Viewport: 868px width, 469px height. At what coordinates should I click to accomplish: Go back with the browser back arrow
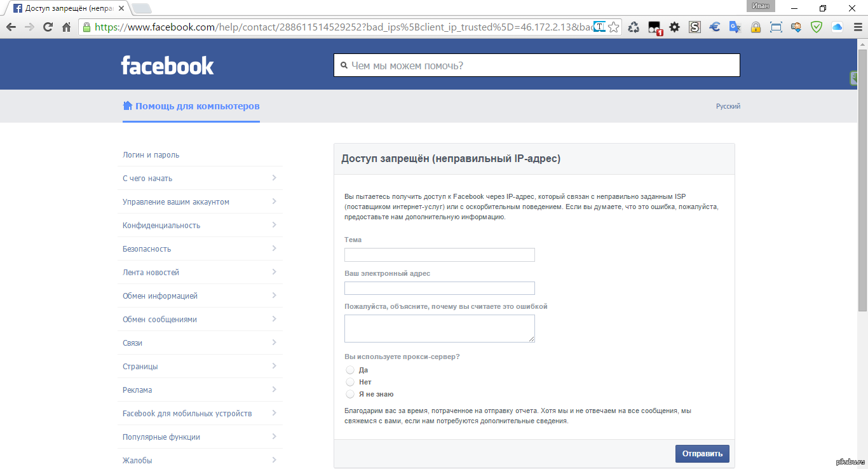click(11, 27)
